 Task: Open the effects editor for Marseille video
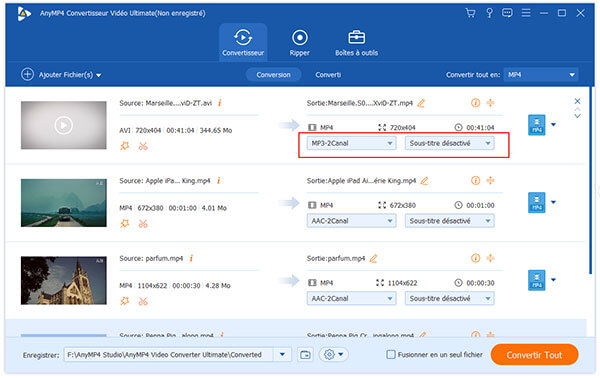click(125, 146)
